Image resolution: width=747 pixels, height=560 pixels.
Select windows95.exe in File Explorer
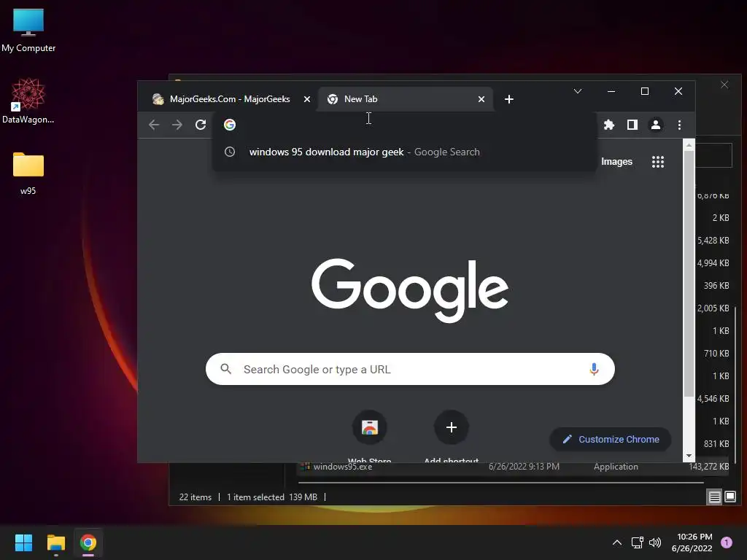click(x=343, y=467)
